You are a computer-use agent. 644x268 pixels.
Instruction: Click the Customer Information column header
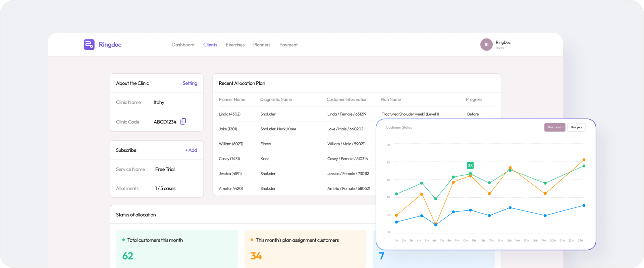(347, 99)
